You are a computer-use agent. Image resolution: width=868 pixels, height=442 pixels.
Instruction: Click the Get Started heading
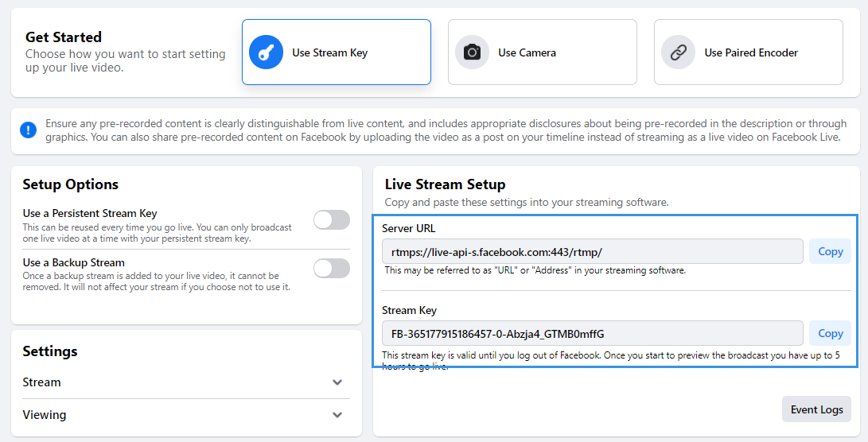[x=64, y=37]
